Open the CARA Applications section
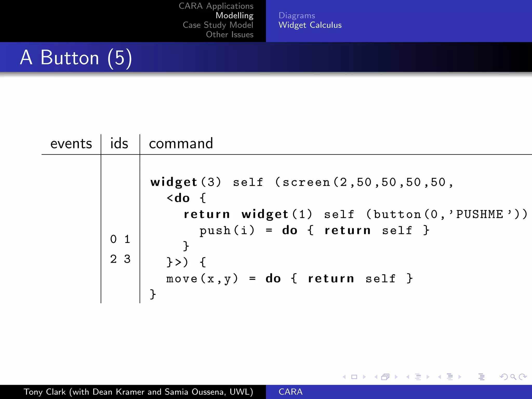The width and height of the screenshot is (532, 399). [x=216, y=6]
